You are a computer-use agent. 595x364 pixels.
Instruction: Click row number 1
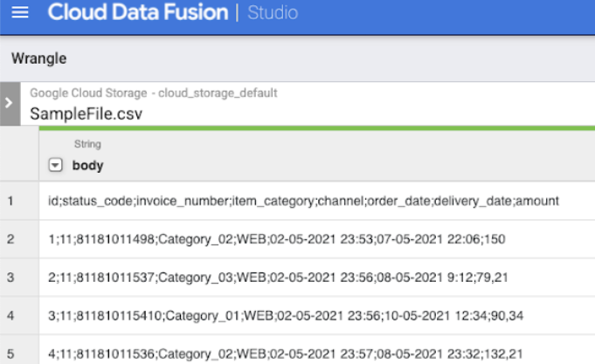(10, 201)
